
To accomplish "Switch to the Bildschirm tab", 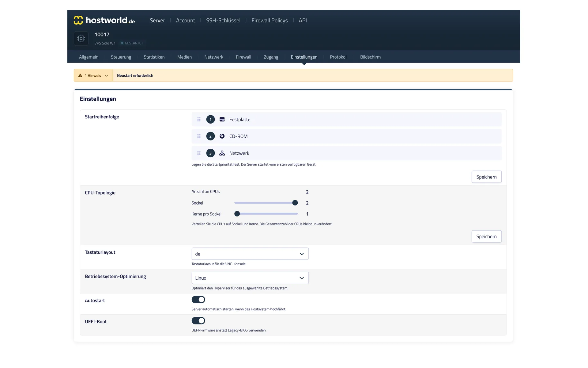I will point(370,57).
